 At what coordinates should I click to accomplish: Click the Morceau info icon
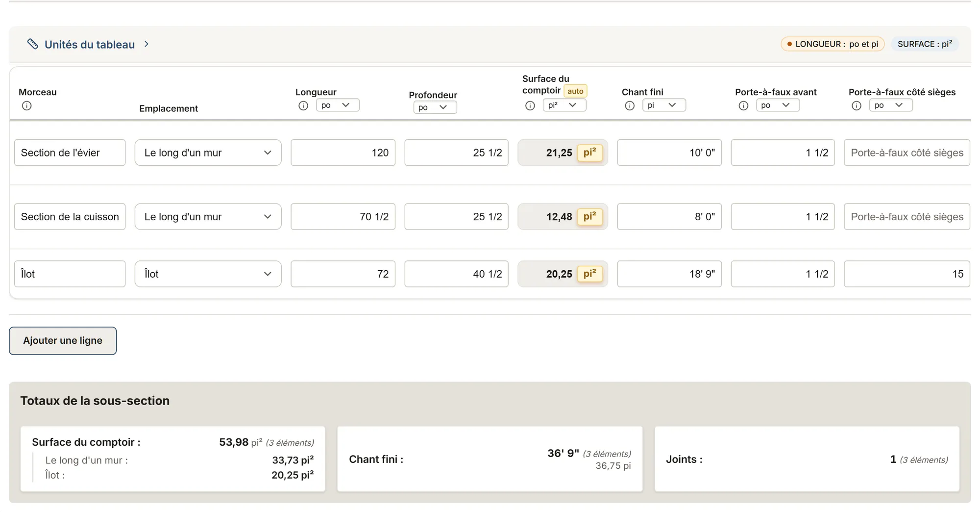point(27,105)
